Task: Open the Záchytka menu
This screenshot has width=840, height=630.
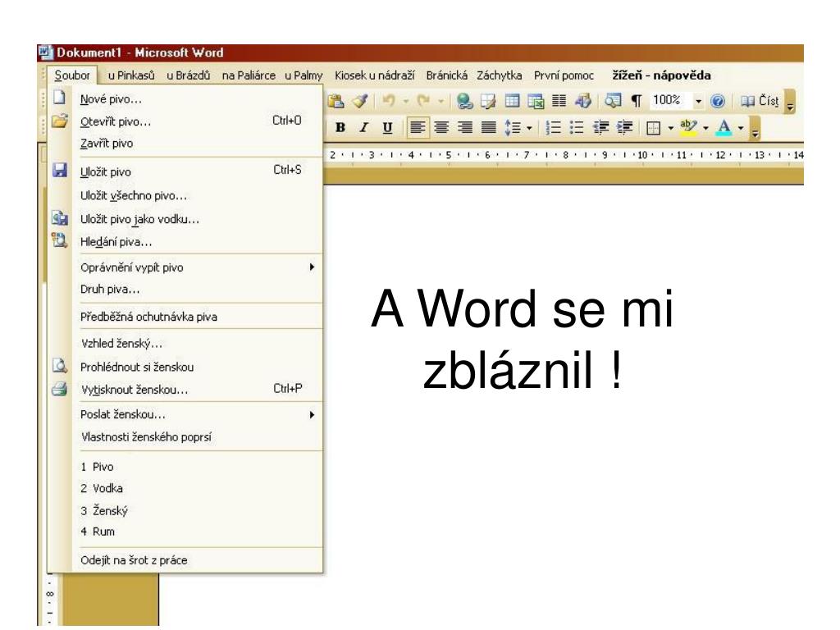Action: (x=500, y=75)
